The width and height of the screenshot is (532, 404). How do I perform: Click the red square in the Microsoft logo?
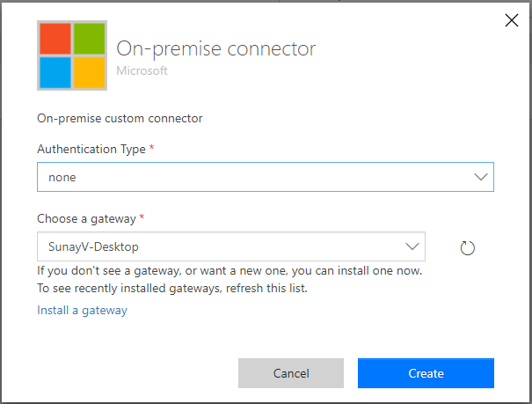pos(55,38)
